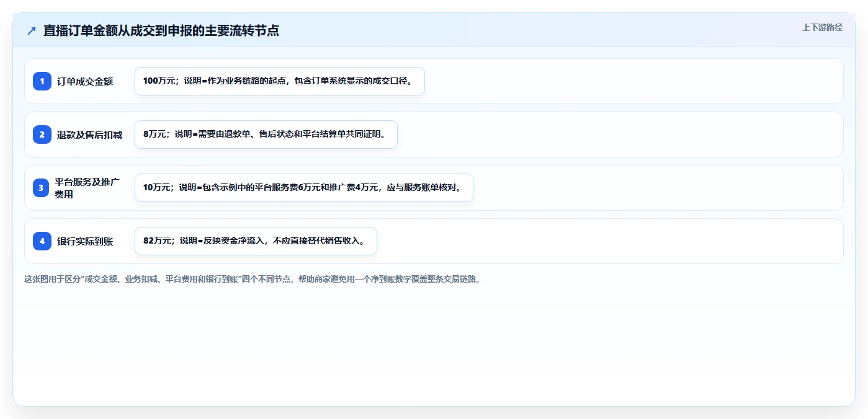
Task: Click the step 3 number badge
Action: click(41, 188)
